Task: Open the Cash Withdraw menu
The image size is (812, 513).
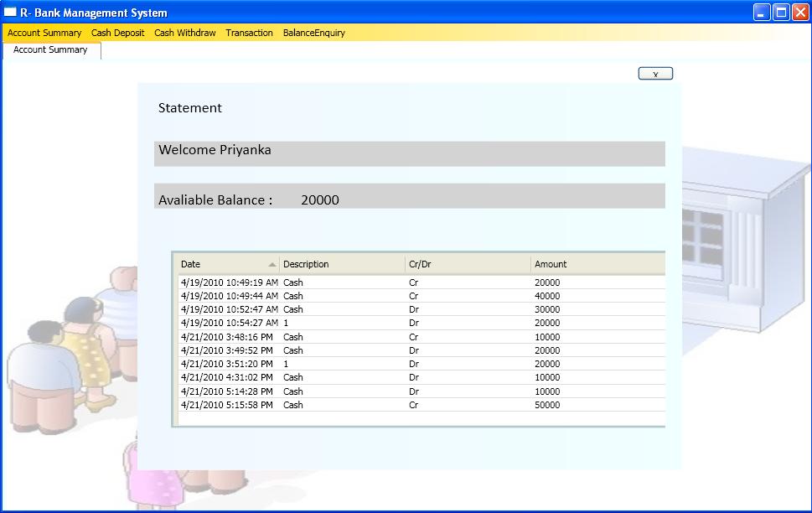Action: coord(184,33)
